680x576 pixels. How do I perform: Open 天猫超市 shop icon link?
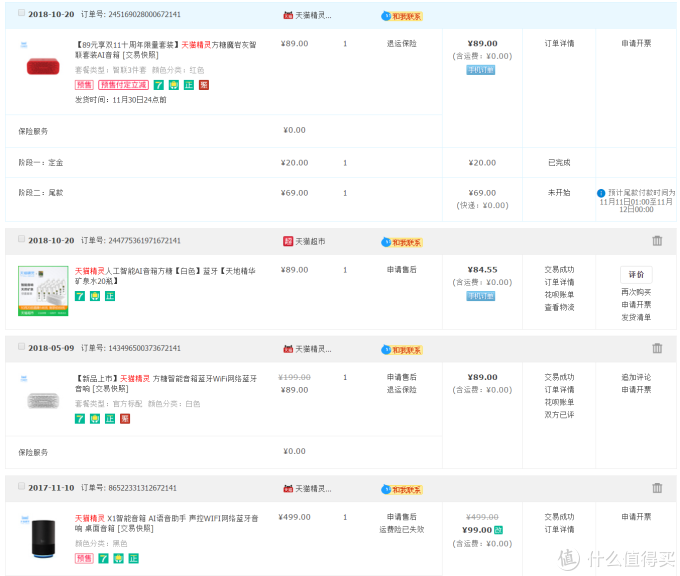[x=288, y=241]
